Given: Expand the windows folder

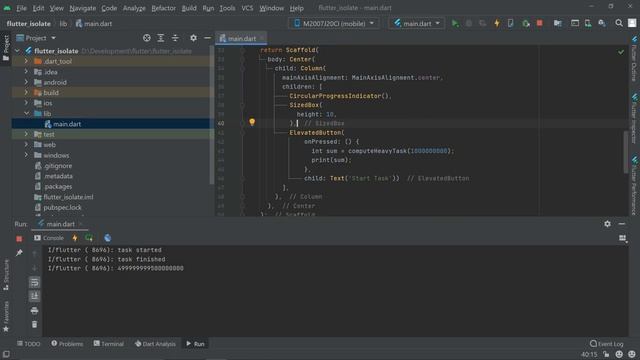Looking at the screenshot, I should [x=26, y=155].
